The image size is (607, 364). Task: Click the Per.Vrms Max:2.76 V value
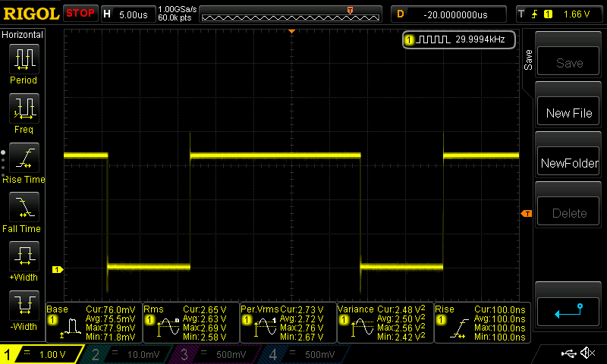(x=301, y=328)
